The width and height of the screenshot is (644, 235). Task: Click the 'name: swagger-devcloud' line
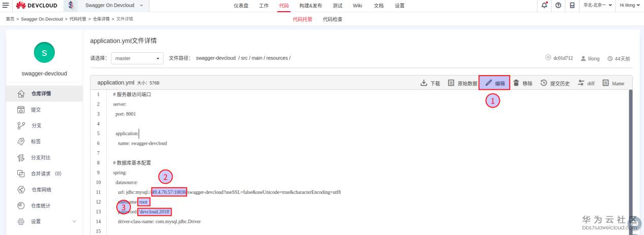[x=142, y=143]
